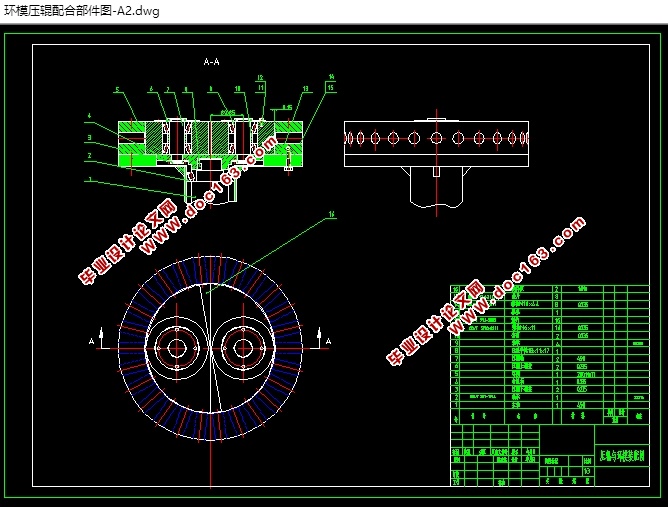Select row 1 in the parts list
Image resolution: width=668 pixels, height=507 pixels.
(550, 405)
